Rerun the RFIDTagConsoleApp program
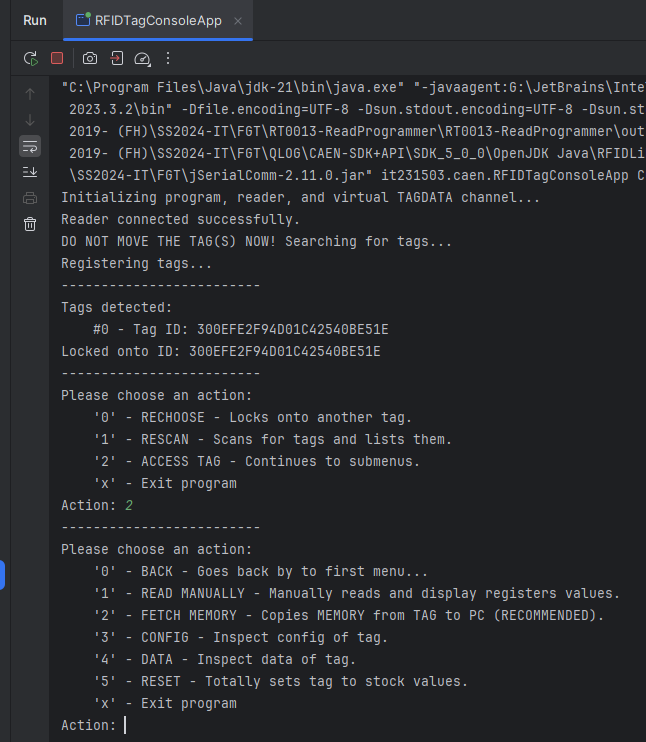Viewport: 646px width, 742px height. (x=30, y=59)
